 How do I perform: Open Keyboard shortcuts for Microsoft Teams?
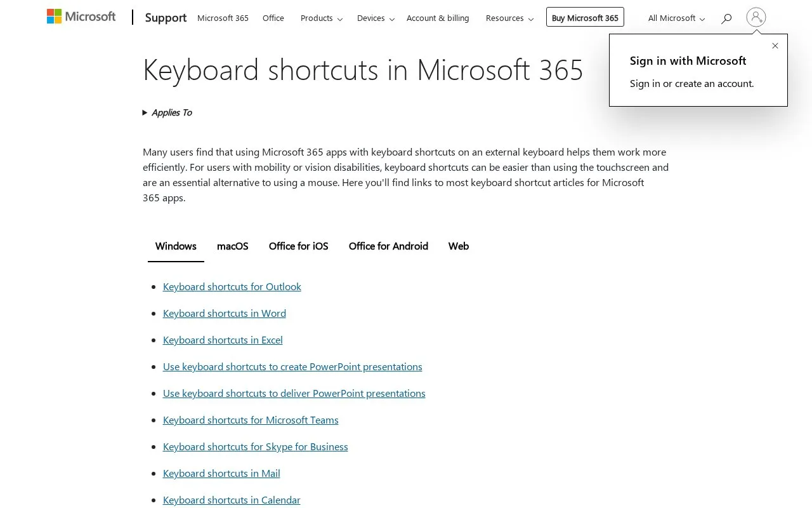tap(251, 420)
